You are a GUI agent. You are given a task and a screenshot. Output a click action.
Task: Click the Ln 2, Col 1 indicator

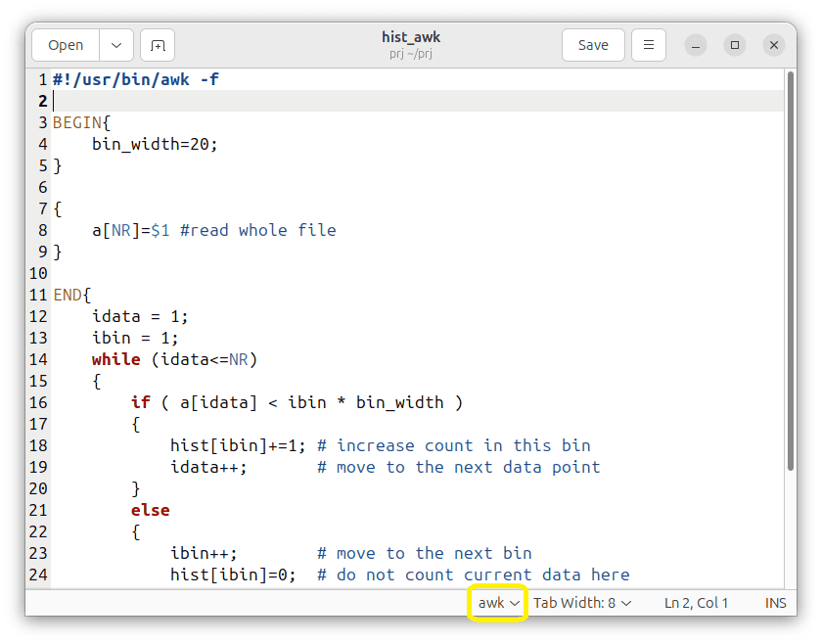click(x=697, y=603)
